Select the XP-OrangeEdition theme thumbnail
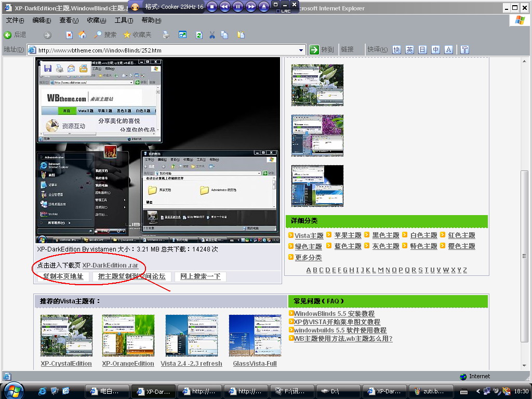This screenshot has height=399, width=532. (x=128, y=335)
